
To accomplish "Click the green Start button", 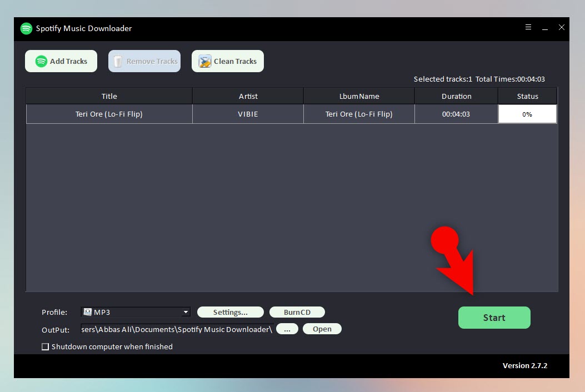I will (x=494, y=318).
